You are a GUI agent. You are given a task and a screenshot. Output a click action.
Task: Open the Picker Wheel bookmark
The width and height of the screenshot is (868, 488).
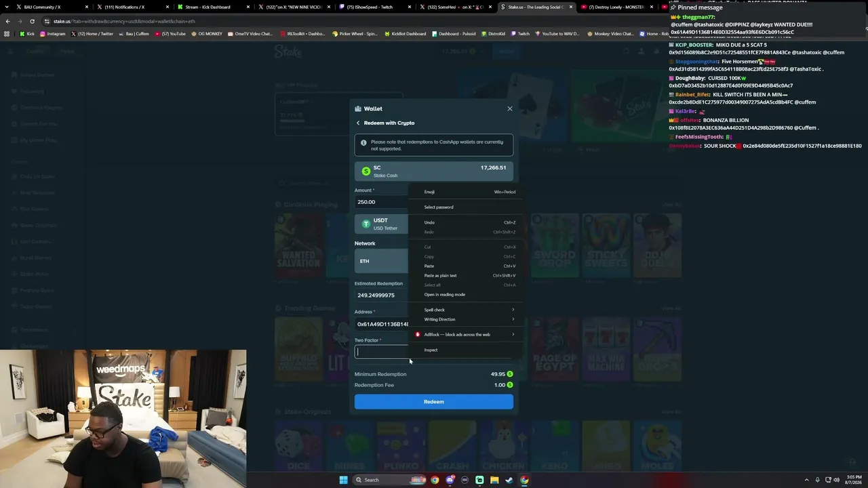(355, 34)
